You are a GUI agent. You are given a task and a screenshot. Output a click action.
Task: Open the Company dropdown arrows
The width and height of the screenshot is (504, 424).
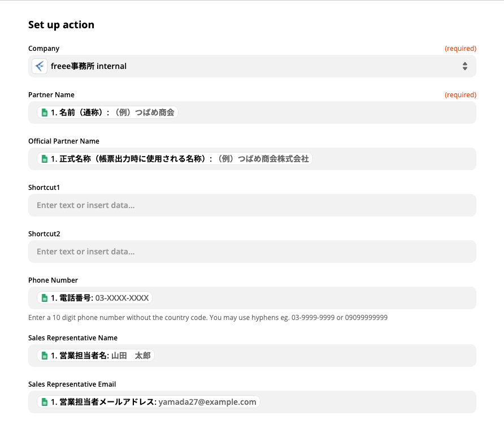click(x=465, y=66)
